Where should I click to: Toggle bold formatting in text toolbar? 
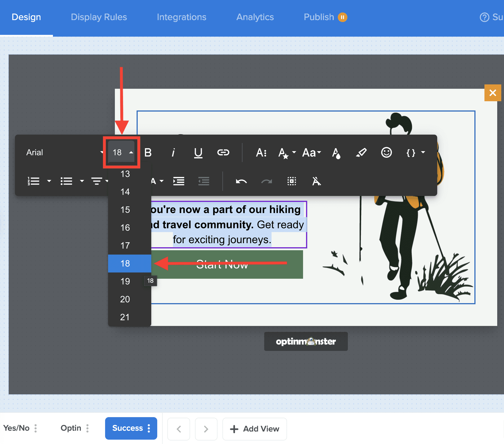pyautogui.click(x=148, y=153)
